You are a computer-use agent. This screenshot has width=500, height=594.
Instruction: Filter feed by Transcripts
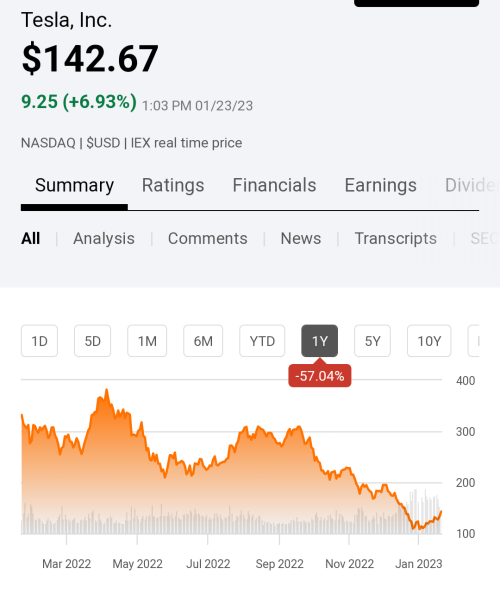click(395, 239)
